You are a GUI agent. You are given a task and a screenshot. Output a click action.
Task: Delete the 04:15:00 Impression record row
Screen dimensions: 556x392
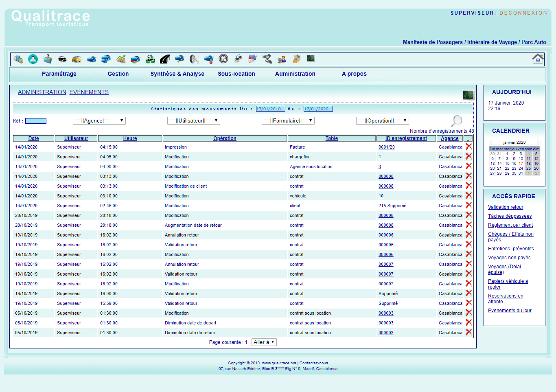(x=468, y=147)
